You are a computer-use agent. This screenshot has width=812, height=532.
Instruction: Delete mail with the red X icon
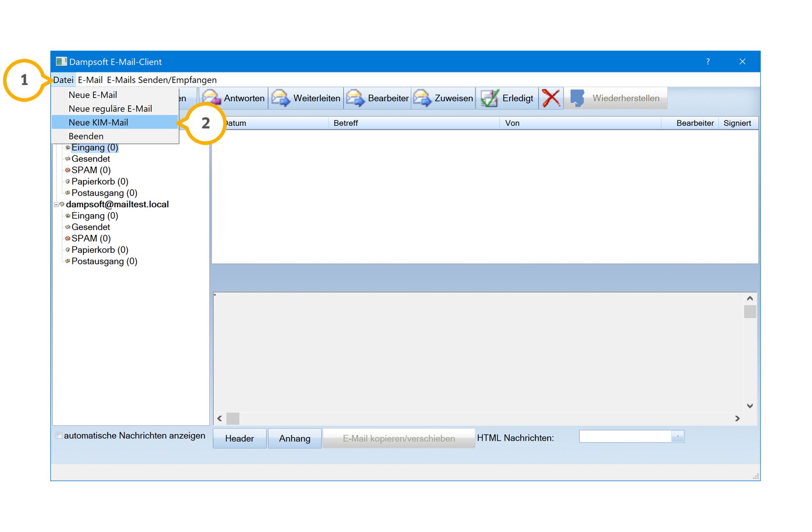pyautogui.click(x=551, y=98)
